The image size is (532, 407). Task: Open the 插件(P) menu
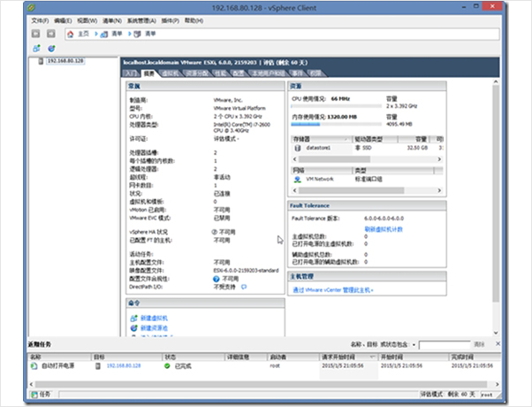pos(170,20)
